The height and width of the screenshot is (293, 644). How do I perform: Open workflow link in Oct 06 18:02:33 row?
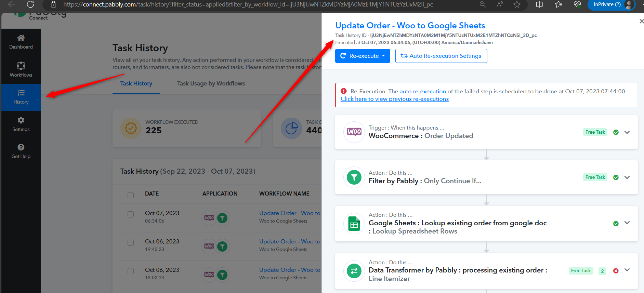(x=290, y=270)
